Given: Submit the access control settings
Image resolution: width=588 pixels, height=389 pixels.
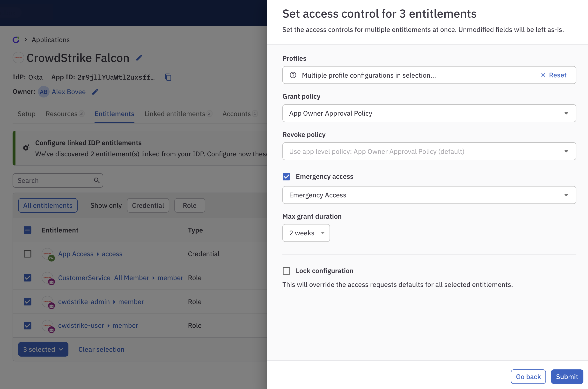Looking at the screenshot, I should pyautogui.click(x=567, y=376).
